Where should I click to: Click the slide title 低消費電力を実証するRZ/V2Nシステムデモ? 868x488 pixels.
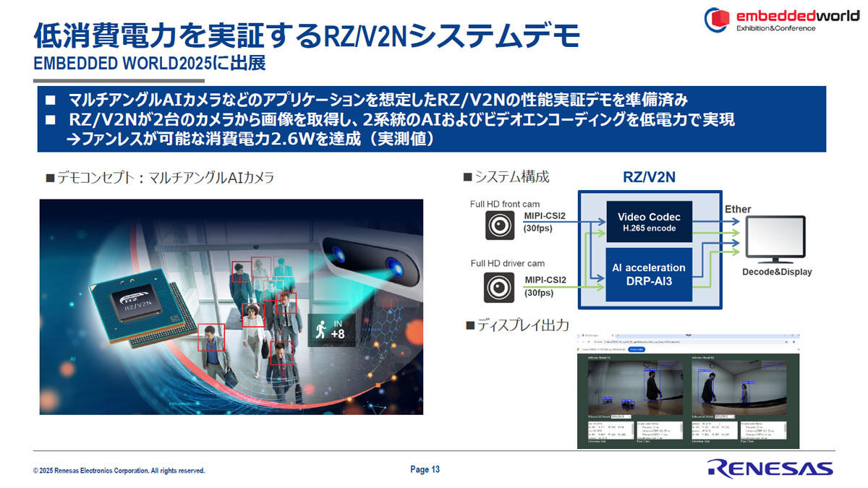(x=307, y=35)
